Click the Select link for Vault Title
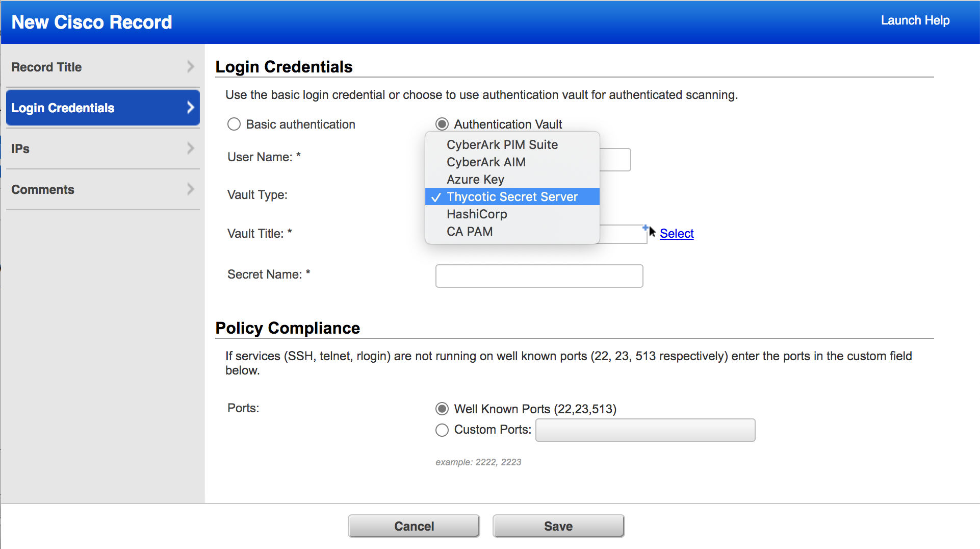This screenshot has height=549, width=980. click(x=677, y=233)
